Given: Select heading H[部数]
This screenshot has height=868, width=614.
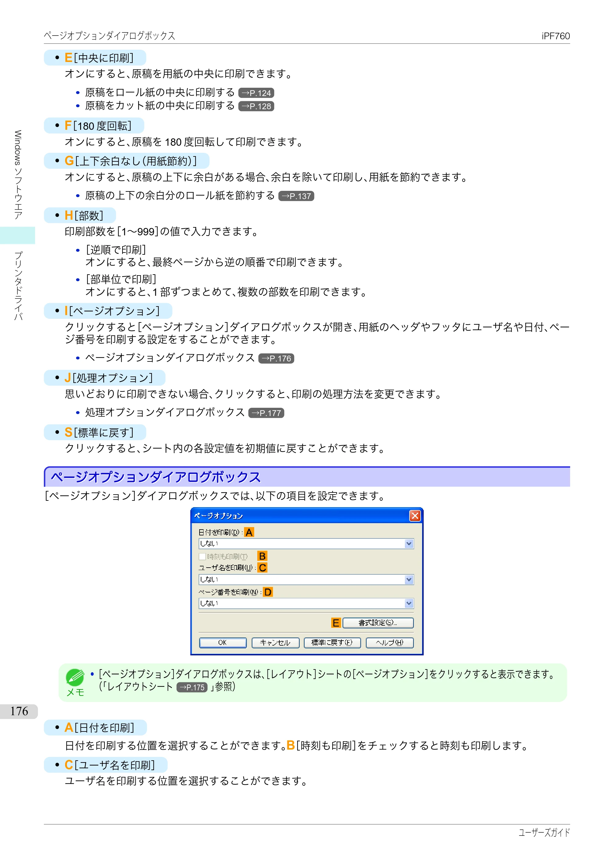Looking at the screenshot, I should [80, 215].
